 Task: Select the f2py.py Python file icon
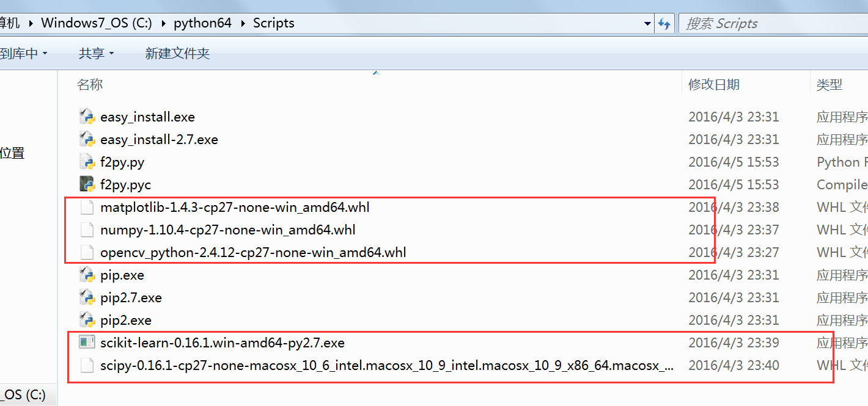pyautogui.click(x=87, y=162)
